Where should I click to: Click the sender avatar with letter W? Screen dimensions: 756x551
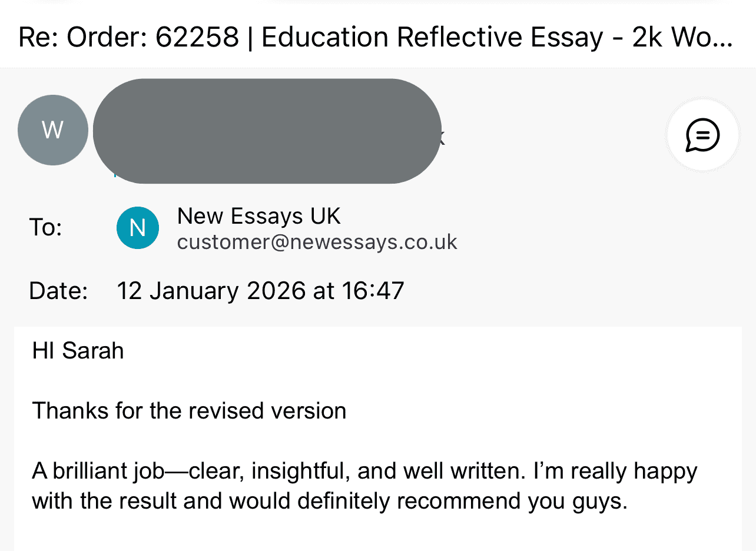point(52,130)
